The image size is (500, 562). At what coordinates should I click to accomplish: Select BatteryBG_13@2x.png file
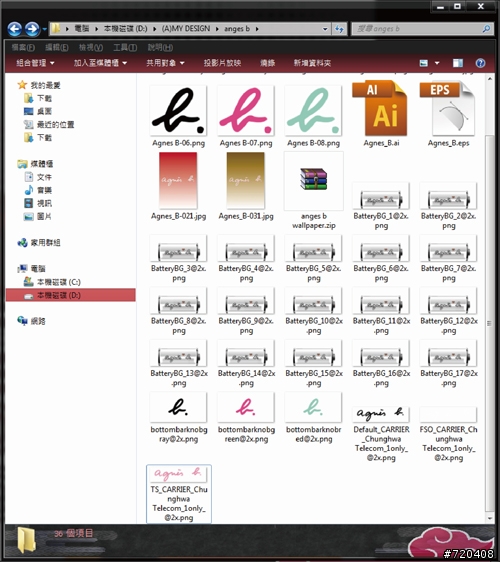pyautogui.click(x=178, y=363)
